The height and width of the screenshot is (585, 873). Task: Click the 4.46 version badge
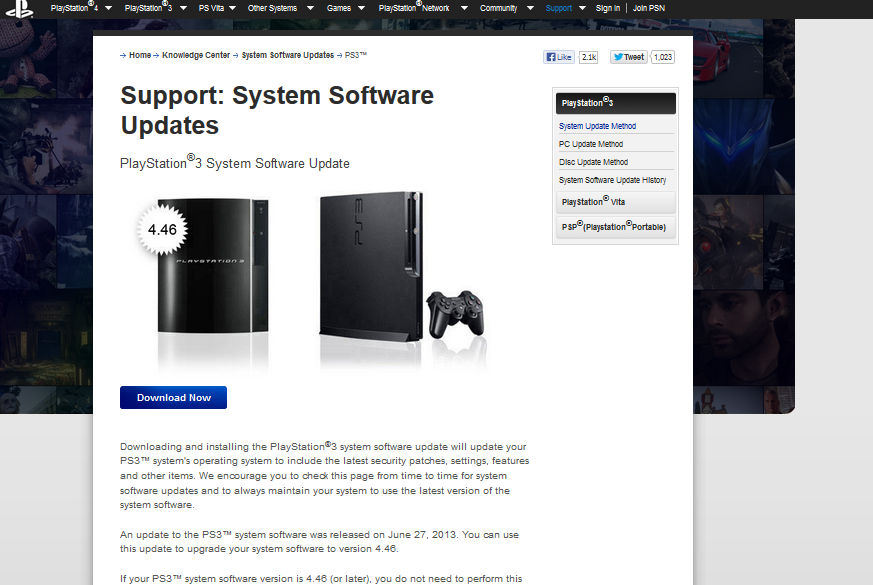(162, 229)
